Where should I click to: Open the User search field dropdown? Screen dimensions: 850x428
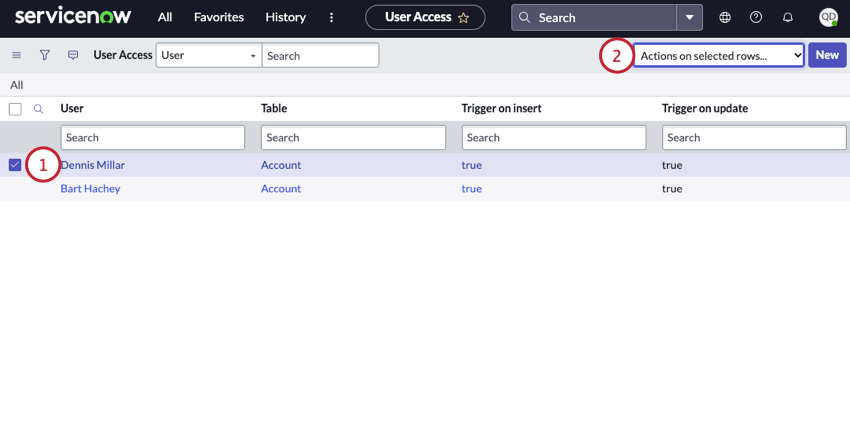(209, 56)
